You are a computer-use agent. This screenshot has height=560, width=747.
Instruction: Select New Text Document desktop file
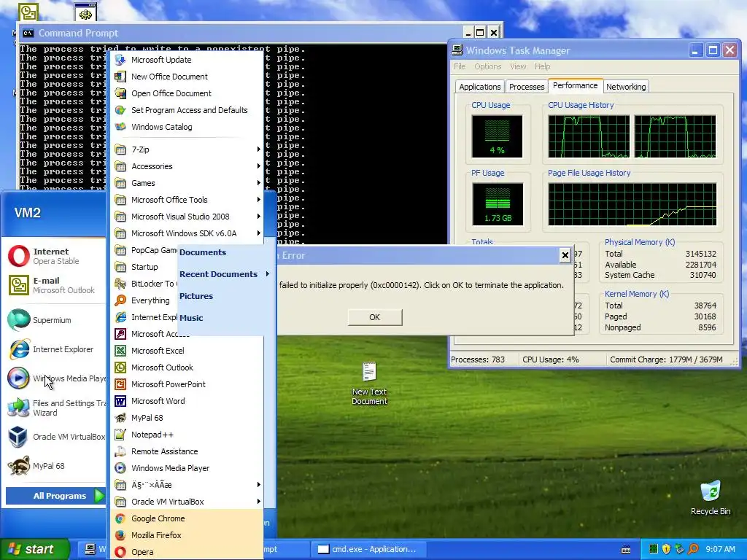(369, 384)
